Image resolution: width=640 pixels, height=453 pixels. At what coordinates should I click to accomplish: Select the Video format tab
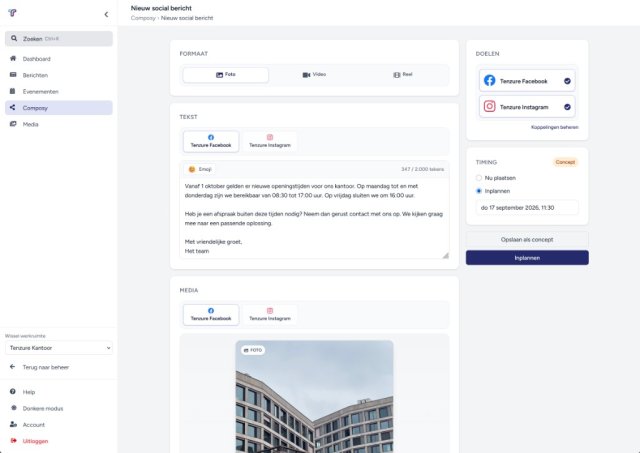314,75
